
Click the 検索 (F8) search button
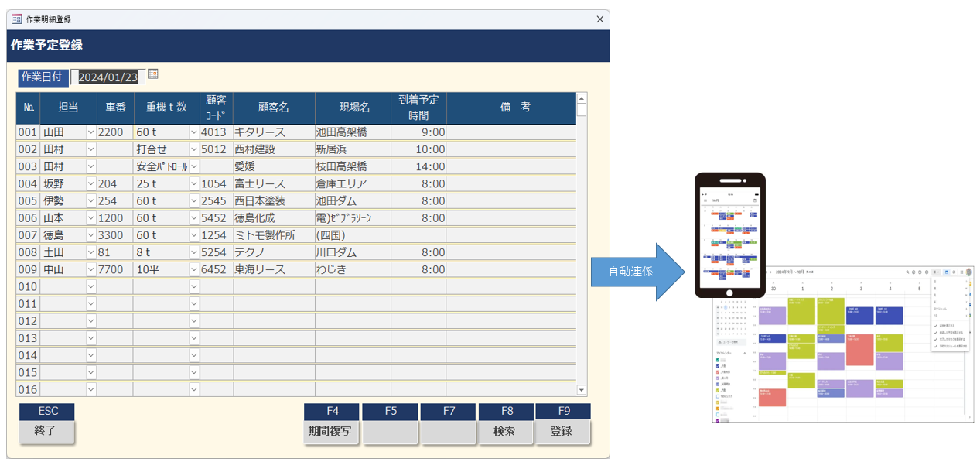coord(506,432)
